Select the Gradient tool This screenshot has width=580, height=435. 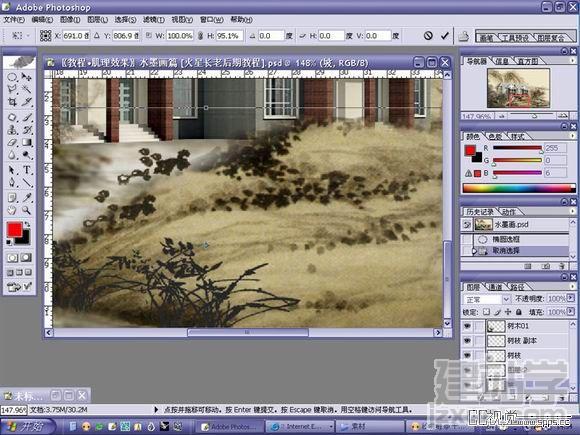26,142
